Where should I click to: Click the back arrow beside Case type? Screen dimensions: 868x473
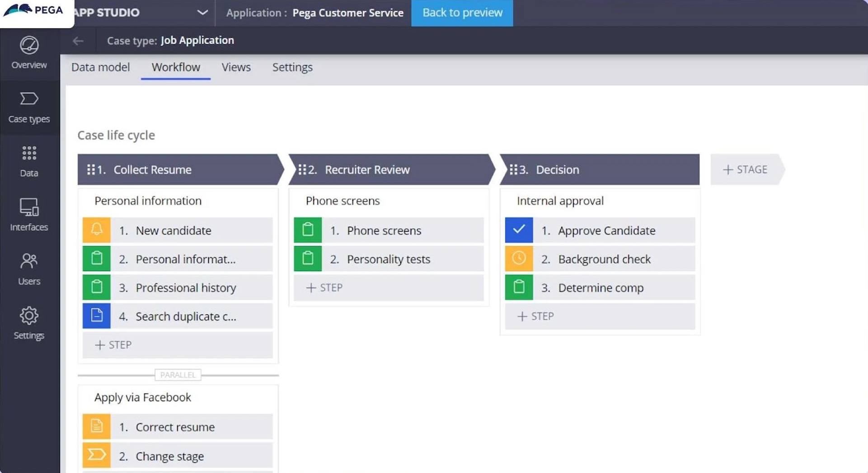(x=78, y=41)
